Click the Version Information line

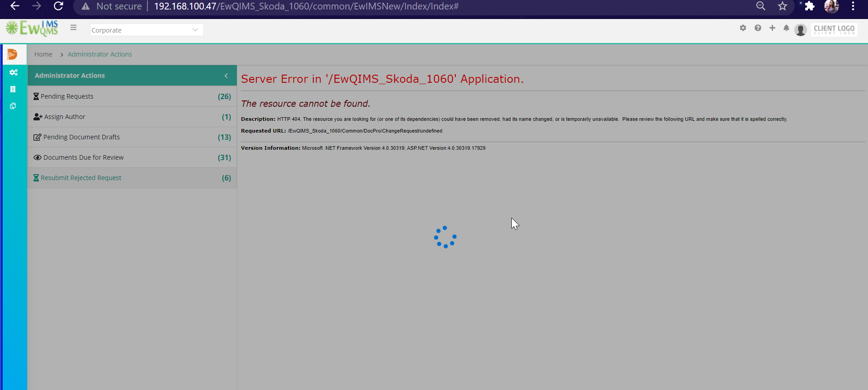[363, 148]
